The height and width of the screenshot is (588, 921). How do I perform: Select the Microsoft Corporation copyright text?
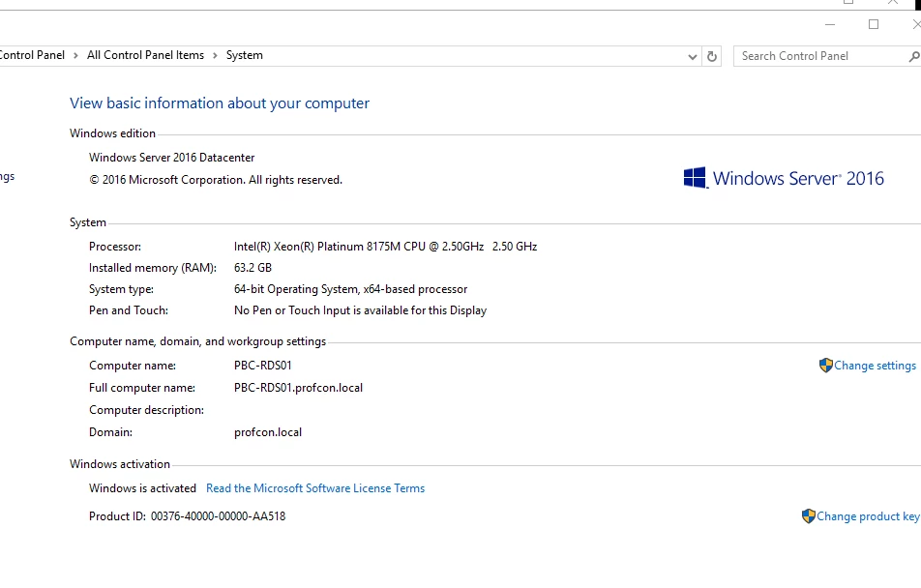216,180
